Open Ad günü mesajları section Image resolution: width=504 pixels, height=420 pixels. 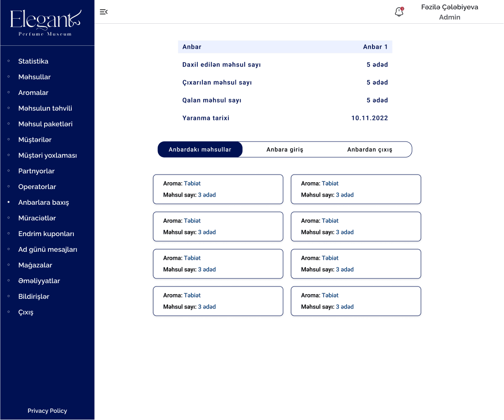click(x=48, y=250)
